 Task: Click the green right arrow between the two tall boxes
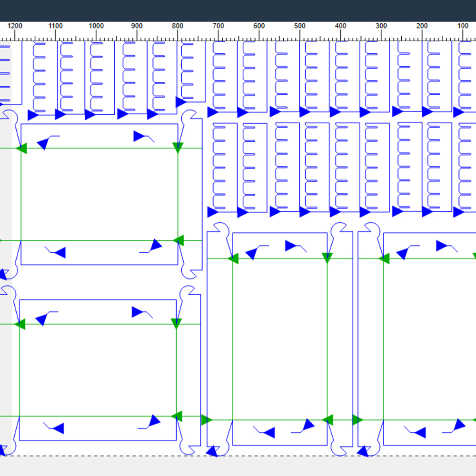tap(358, 420)
